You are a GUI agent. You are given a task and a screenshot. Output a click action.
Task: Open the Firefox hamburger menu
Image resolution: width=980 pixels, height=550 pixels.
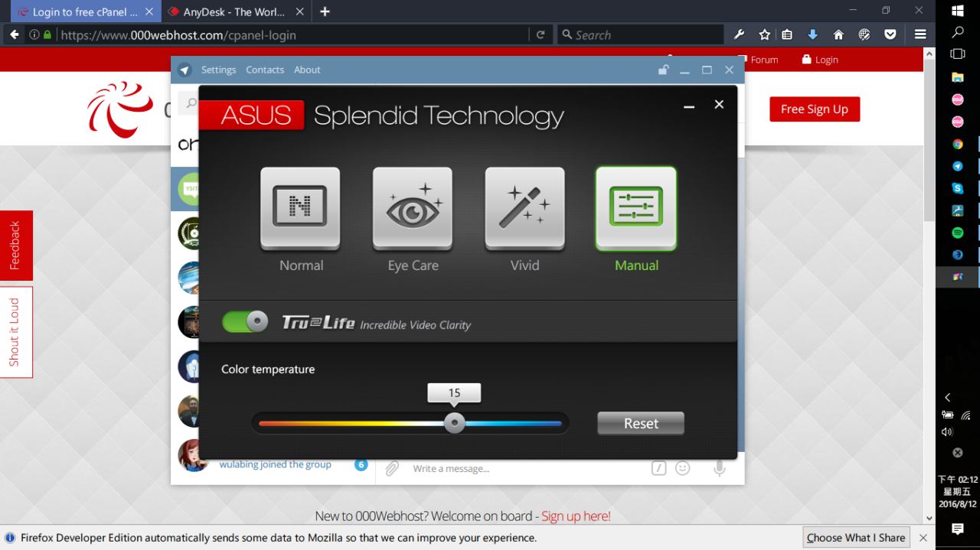[920, 34]
